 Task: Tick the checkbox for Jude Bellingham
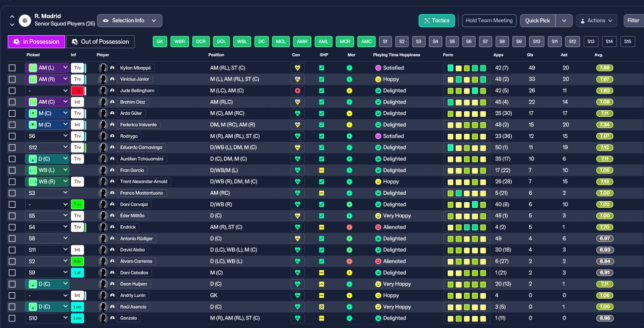click(x=12, y=91)
